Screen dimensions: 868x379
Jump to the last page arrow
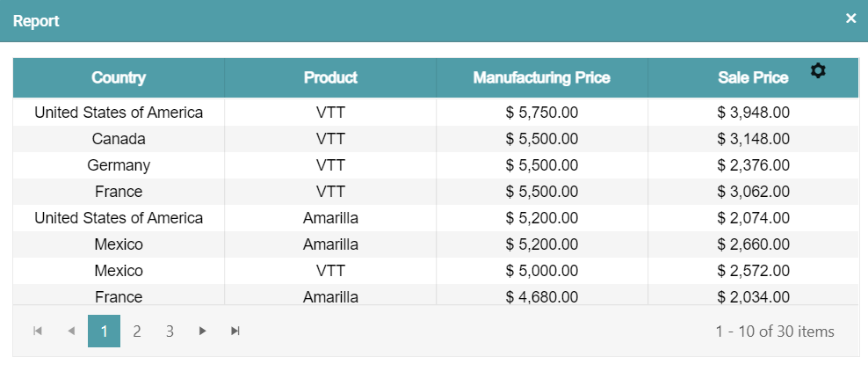click(x=235, y=332)
